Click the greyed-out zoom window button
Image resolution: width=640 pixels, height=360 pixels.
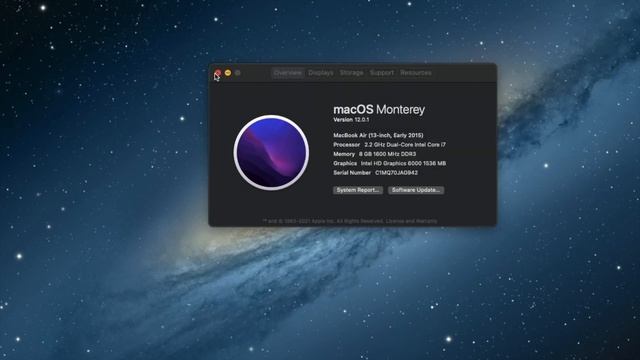click(x=238, y=73)
